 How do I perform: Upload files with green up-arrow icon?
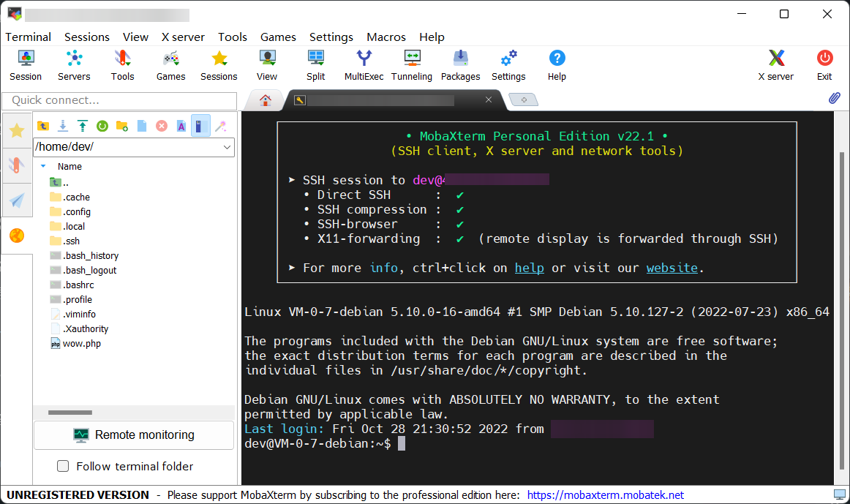83,127
